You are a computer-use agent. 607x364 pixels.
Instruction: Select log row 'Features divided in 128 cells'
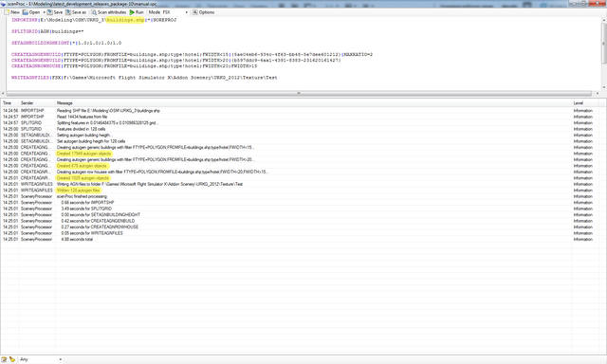(303, 129)
